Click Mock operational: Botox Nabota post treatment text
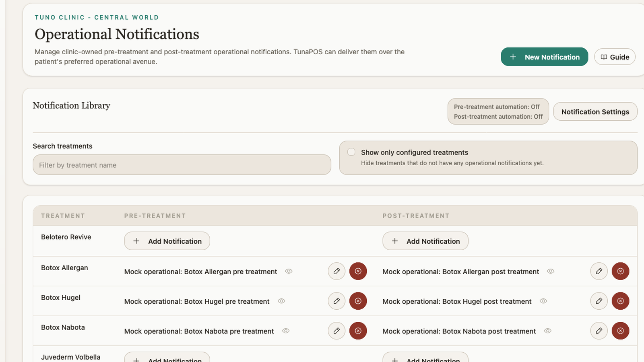This screenshot has width=644, height=362. pos(459,331)
